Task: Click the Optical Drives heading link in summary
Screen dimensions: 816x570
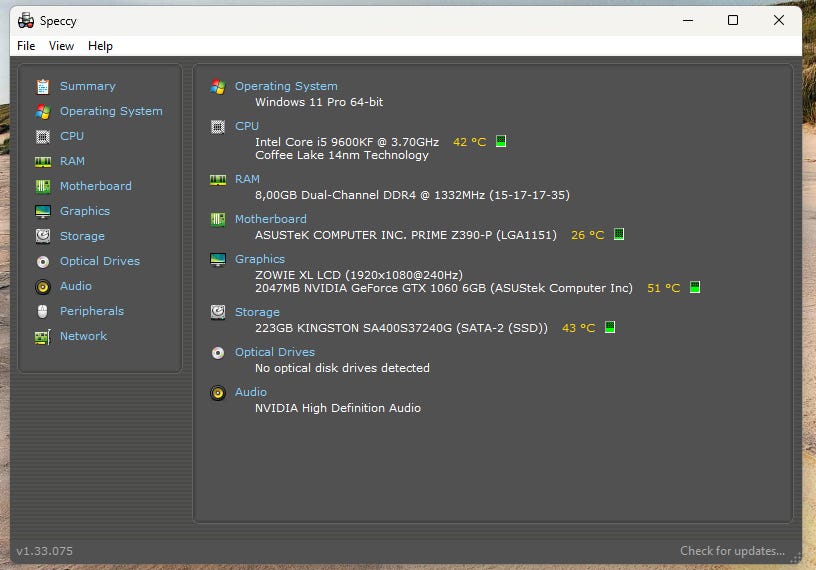Action: tap(275, 352)
